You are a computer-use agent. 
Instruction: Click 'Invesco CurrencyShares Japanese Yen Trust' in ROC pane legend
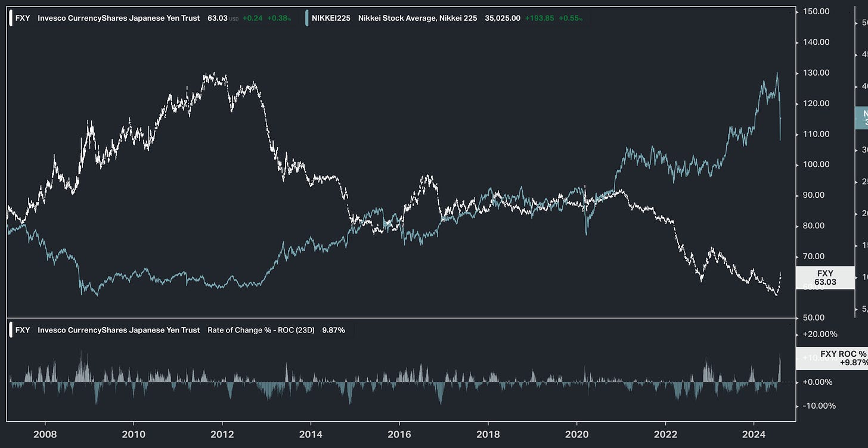click(119, 330)
